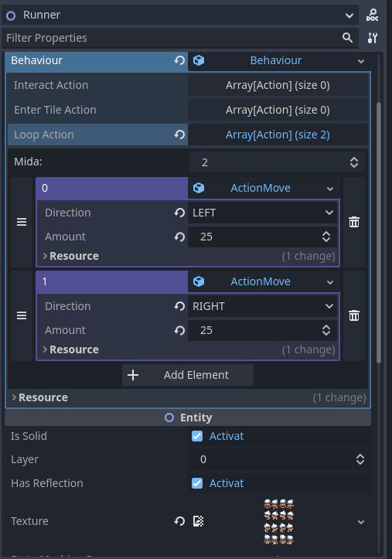
Task: Click the search magnifier in Filter Properties
Action: (x=347, y=37)
